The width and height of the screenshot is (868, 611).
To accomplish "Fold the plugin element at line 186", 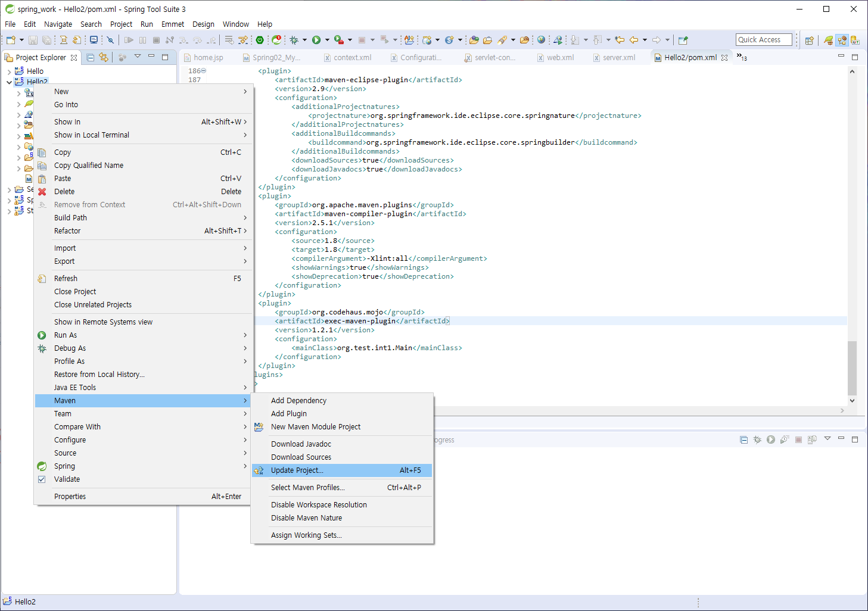I will [204, 71].
